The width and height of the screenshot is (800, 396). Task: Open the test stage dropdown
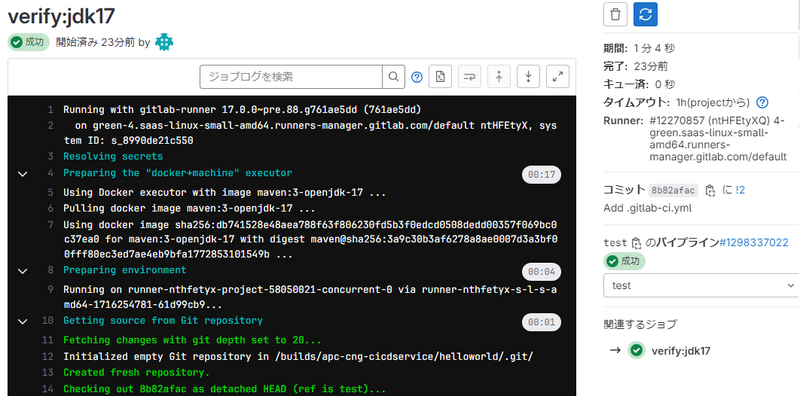point(701,285)
